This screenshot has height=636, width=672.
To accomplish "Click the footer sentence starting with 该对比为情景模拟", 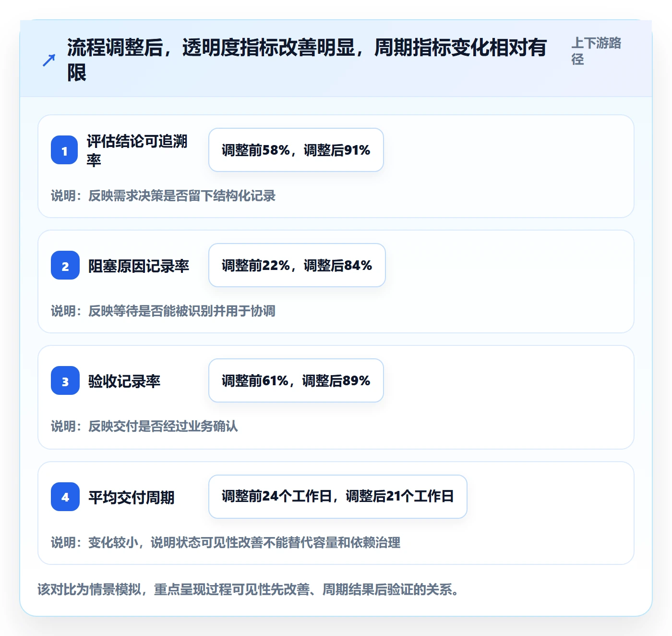I will (248, 589).
